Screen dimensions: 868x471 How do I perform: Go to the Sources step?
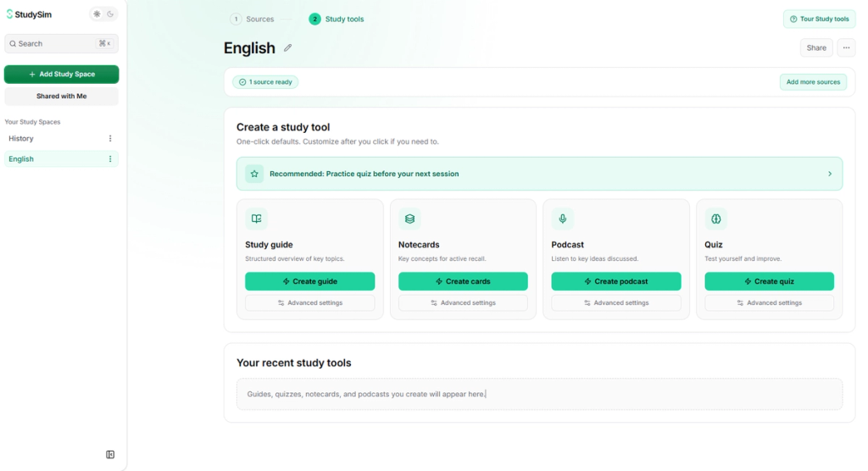[x=252, y=19]
